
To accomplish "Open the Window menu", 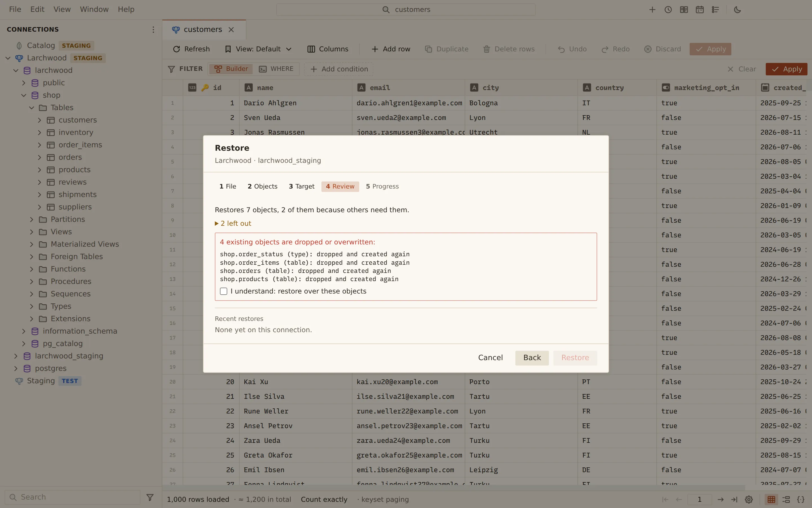I will pos(94,9).
